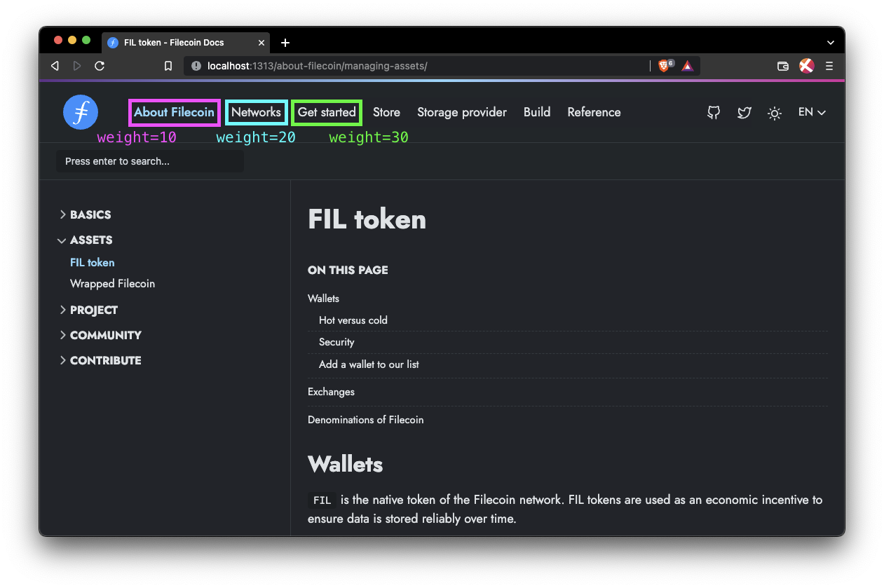Click the inline FIL code snippet
Screen dimensions: 884x588
pos(322,500)
